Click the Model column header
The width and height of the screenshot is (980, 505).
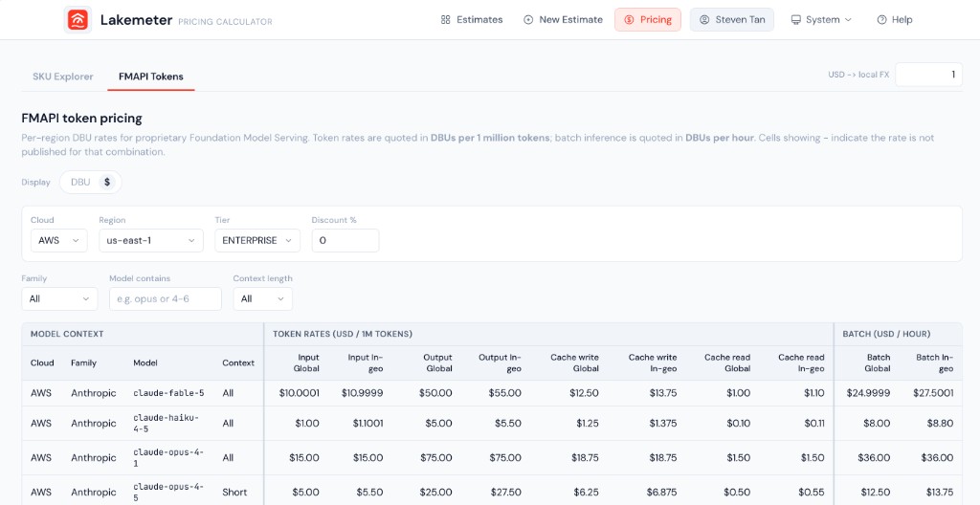click(x=145, y=362)
